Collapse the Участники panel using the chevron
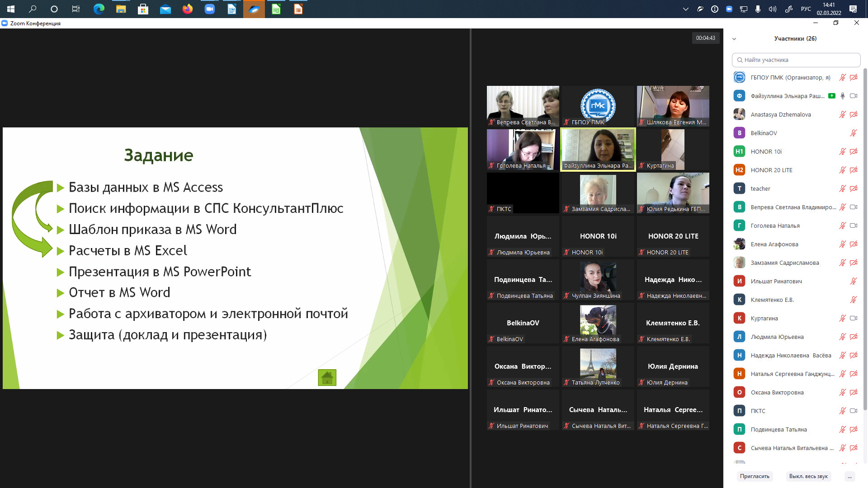Image resolution: width=868 pixels, height=488 pixels. 734,39
